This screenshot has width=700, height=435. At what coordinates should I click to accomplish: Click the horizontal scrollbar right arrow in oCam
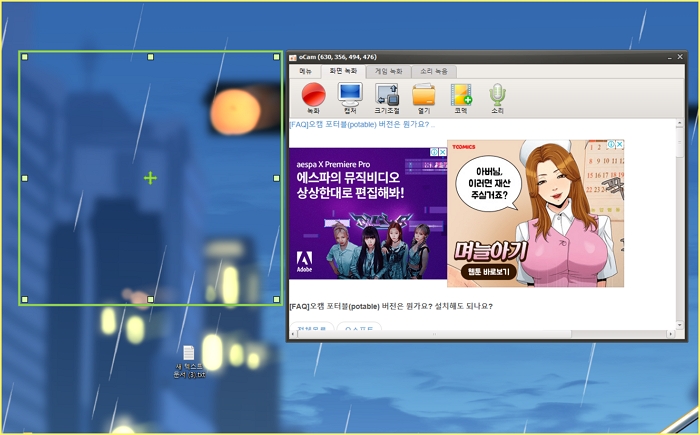[x=671, y=334]
